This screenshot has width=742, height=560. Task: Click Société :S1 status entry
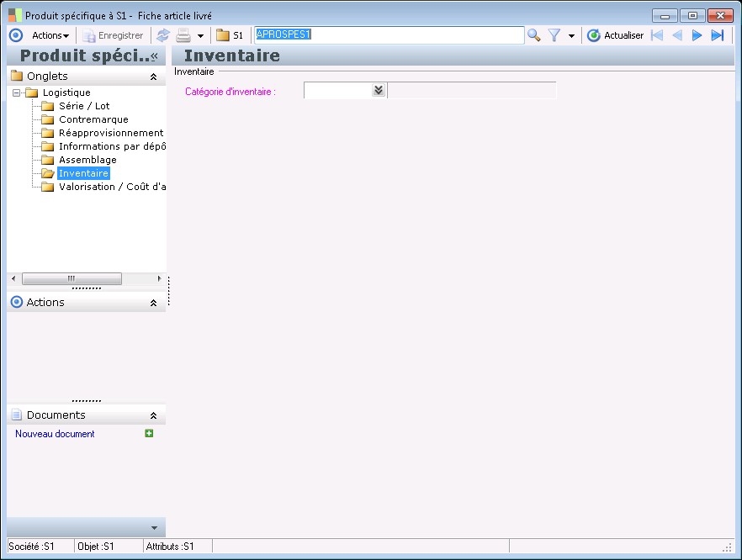click(x=31, y=547)
